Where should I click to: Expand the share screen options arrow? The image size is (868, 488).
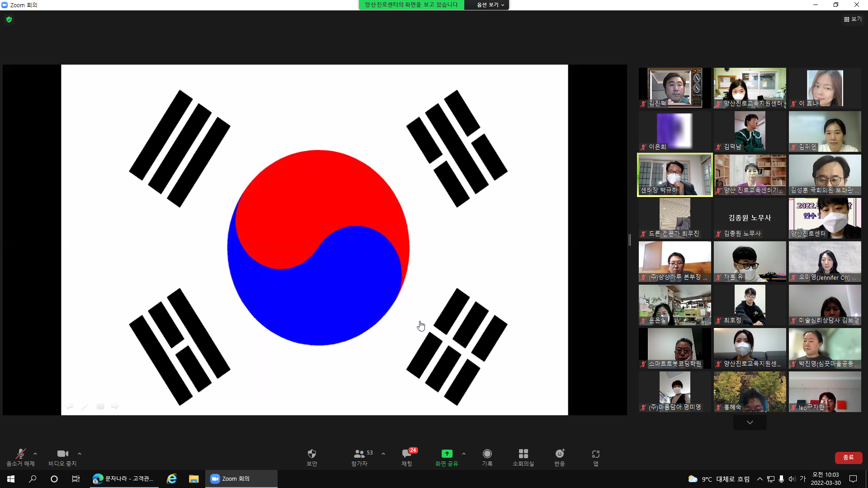(x=464, y=454)
